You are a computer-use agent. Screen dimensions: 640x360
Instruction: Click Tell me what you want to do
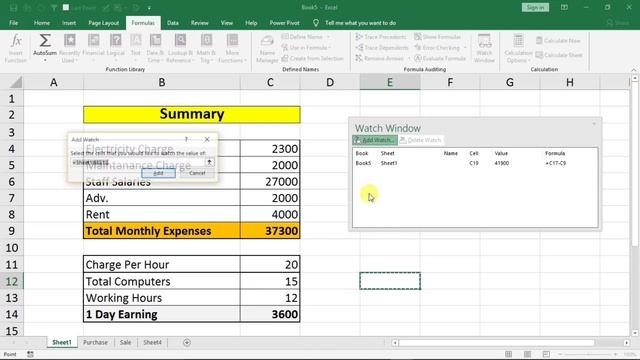[360, 23]
